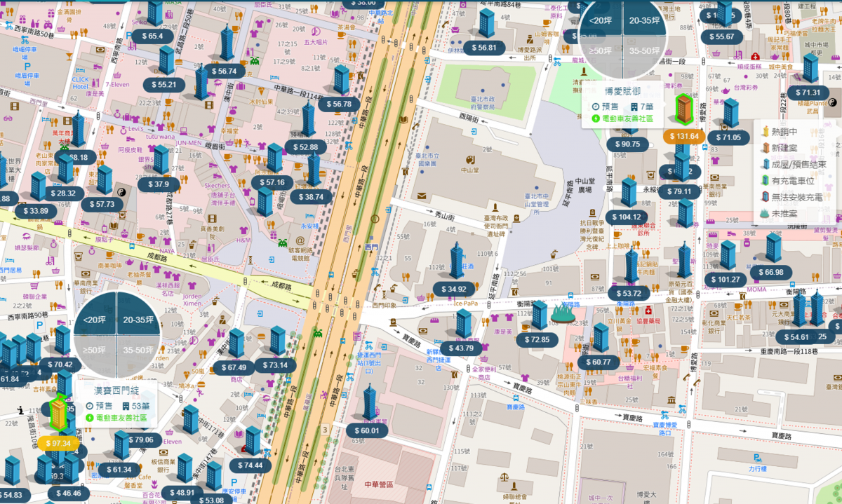
Task: Choose 35-50坪 in the radial filter above 漢寶西門綻
Action: point(138,350)
